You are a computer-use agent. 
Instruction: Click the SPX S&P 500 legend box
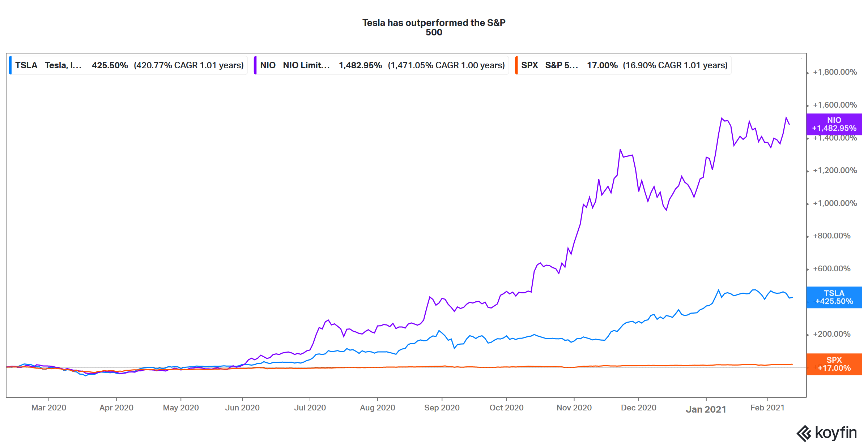point(623,65)
